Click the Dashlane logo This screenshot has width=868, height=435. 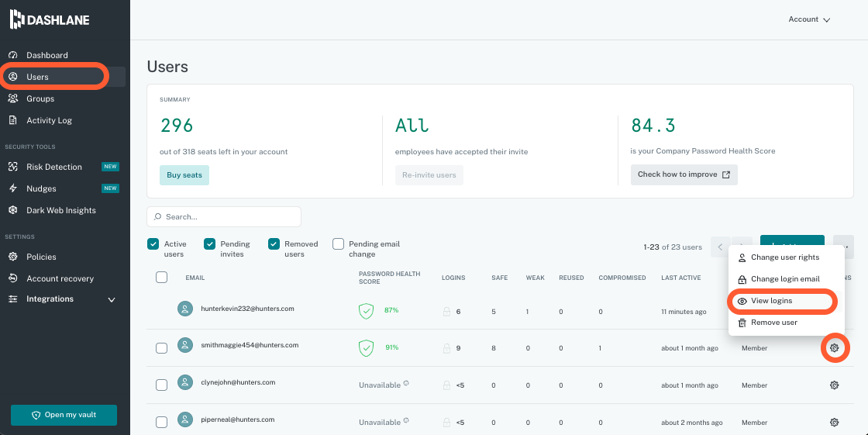click(x=50, y=19)
